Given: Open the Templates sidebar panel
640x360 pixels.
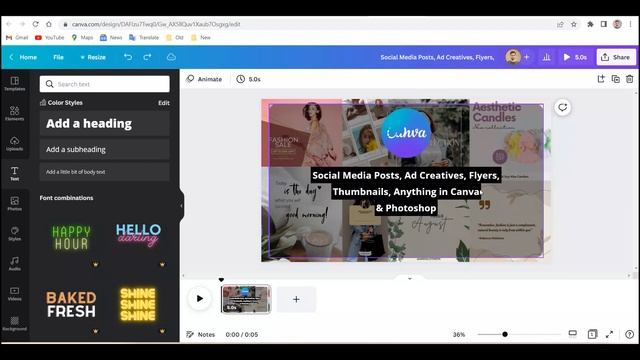Looking at the screenshot, I should point(15,84).
